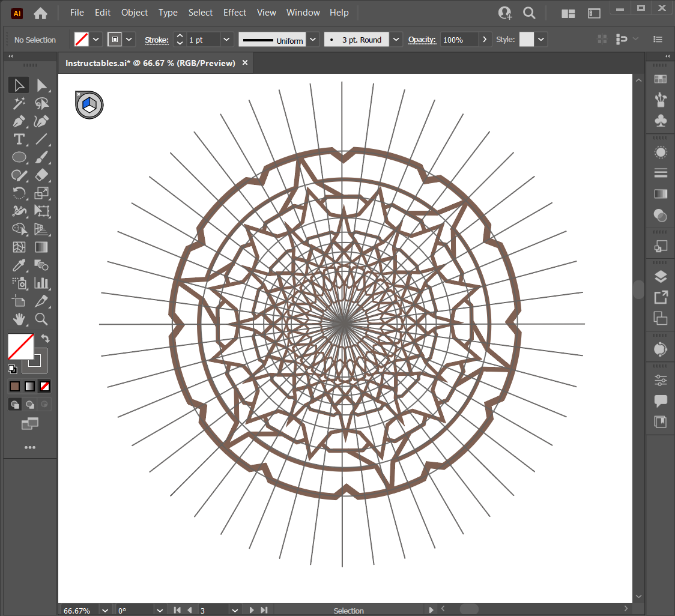
Task: Expand the stroke weight dropdown
Action: point(226,40)
